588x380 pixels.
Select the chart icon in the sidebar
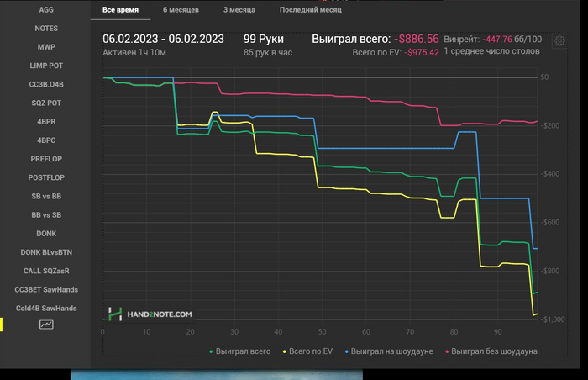click(x=46, y=325)
